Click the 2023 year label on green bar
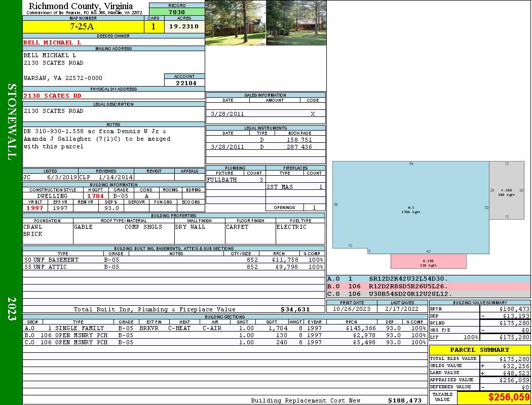532x405 pixels. click(12, 309)
